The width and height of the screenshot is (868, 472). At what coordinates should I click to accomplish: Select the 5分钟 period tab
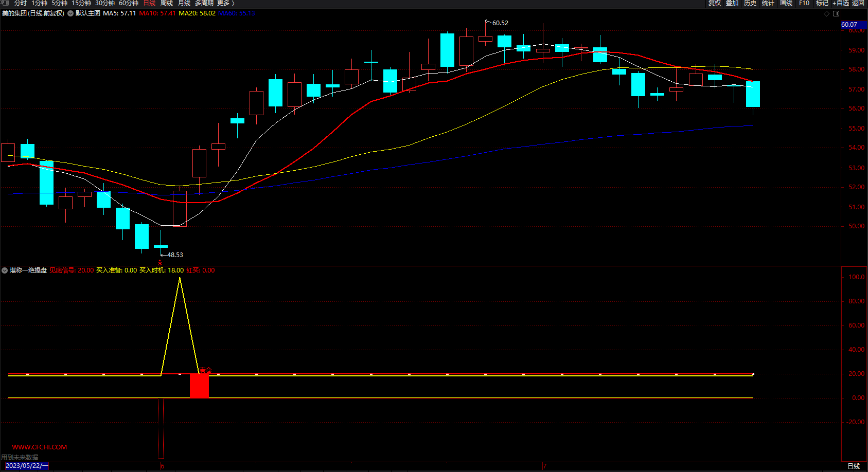60,3
